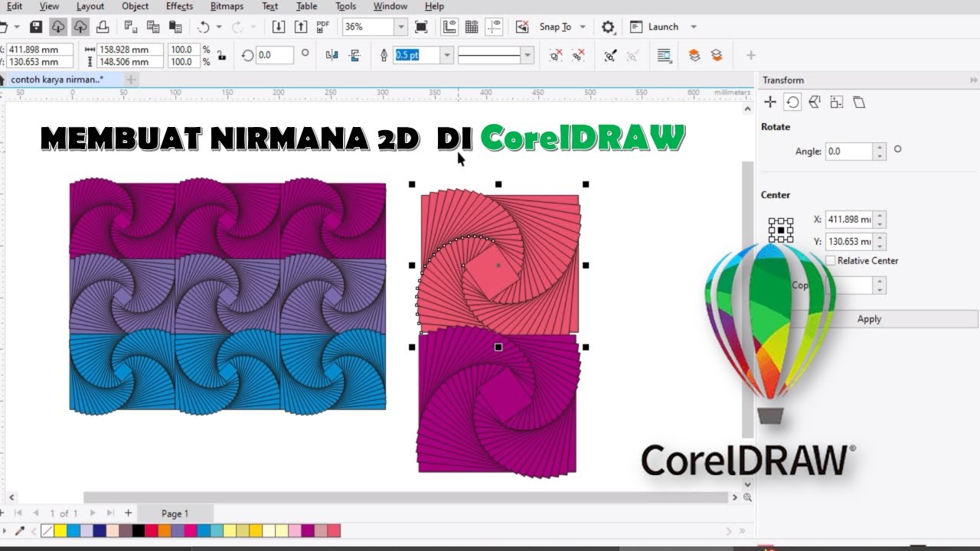
Task: Open the Bitmaps menu
Action: point(227,6)
